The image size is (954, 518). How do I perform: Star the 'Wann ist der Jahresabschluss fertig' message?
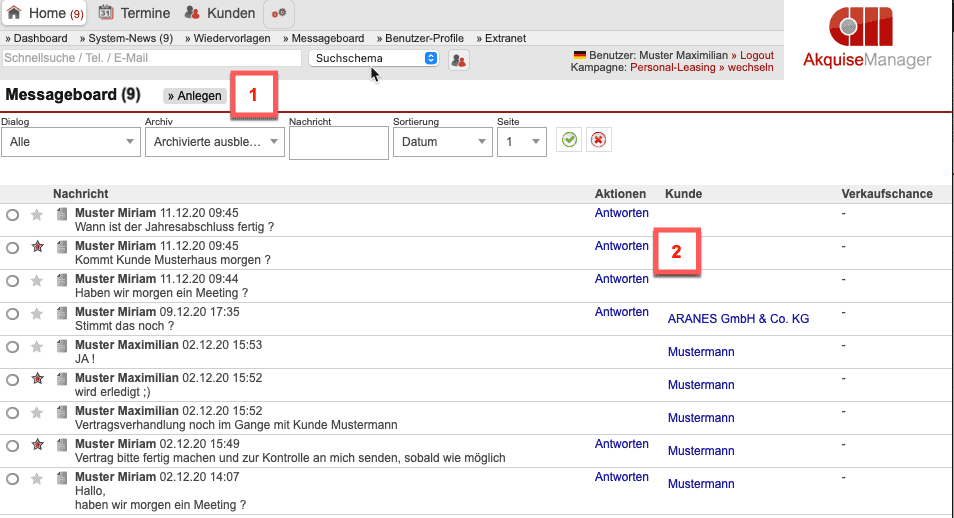(37, 214)
